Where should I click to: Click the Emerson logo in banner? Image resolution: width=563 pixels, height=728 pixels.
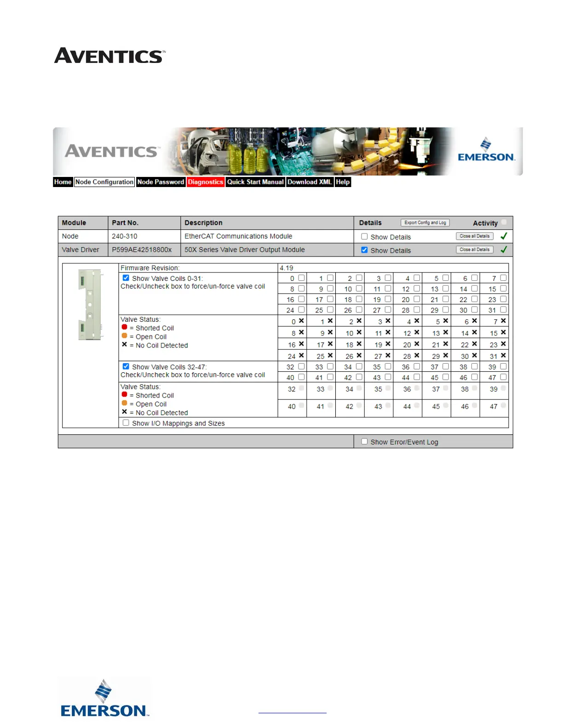point(487,150)
